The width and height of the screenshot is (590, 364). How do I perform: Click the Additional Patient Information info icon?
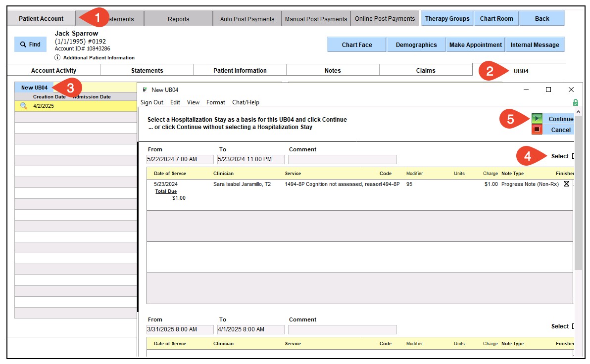click(57, 58)
